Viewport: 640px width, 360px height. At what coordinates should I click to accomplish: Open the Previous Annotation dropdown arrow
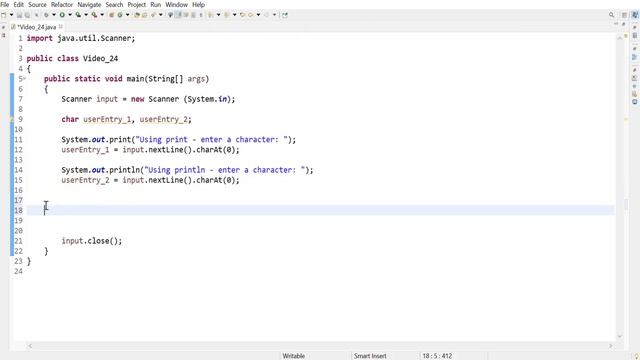click(234, 15)
